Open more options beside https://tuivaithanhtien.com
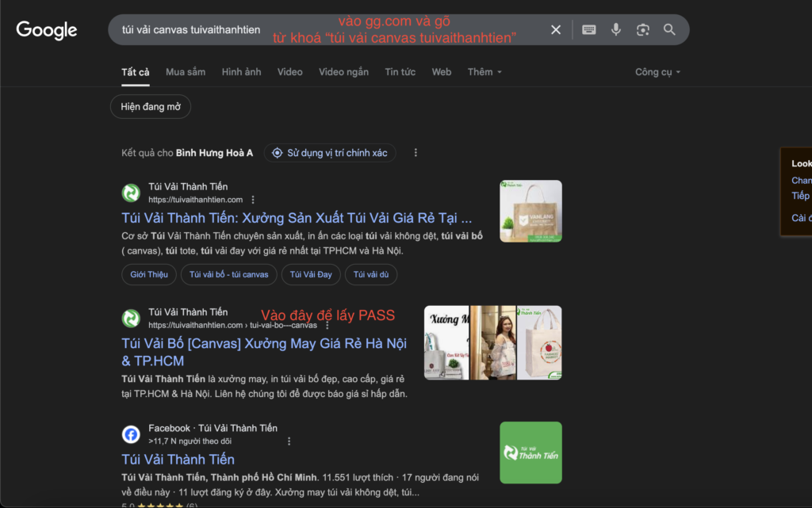The image size is (812, 508). point(253,200)
